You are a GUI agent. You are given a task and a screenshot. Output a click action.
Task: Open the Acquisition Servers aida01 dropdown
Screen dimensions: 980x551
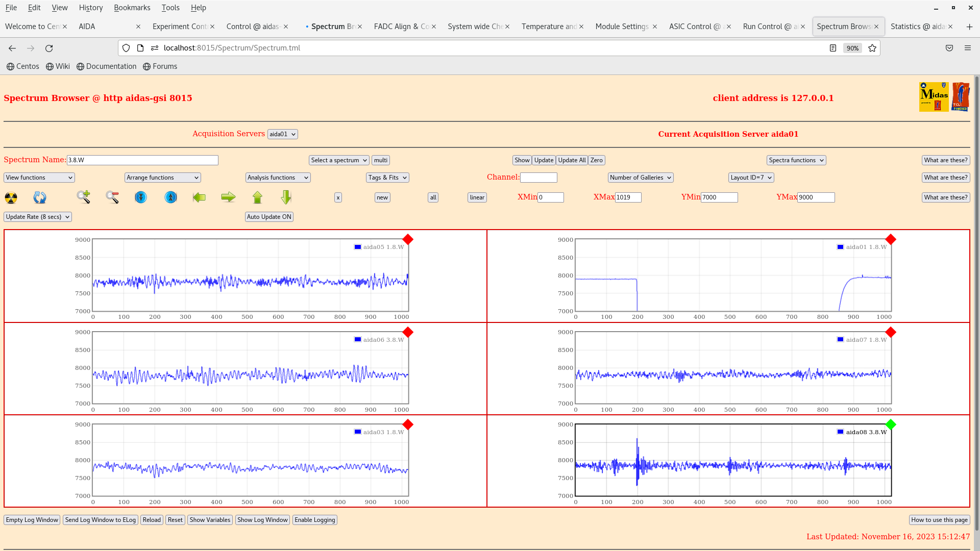(x=282, y=134)
